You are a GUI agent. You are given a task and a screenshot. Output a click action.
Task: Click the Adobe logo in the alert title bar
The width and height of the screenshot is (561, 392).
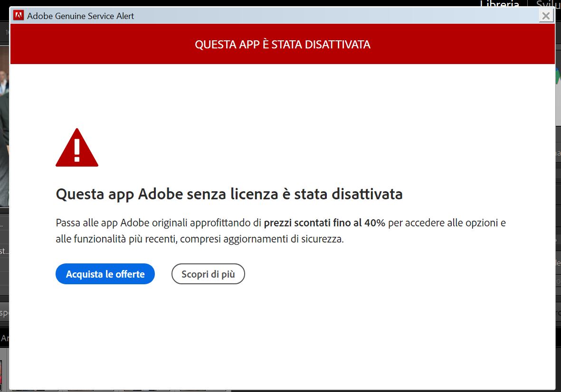pyautogui.click(x=19, y=15)
